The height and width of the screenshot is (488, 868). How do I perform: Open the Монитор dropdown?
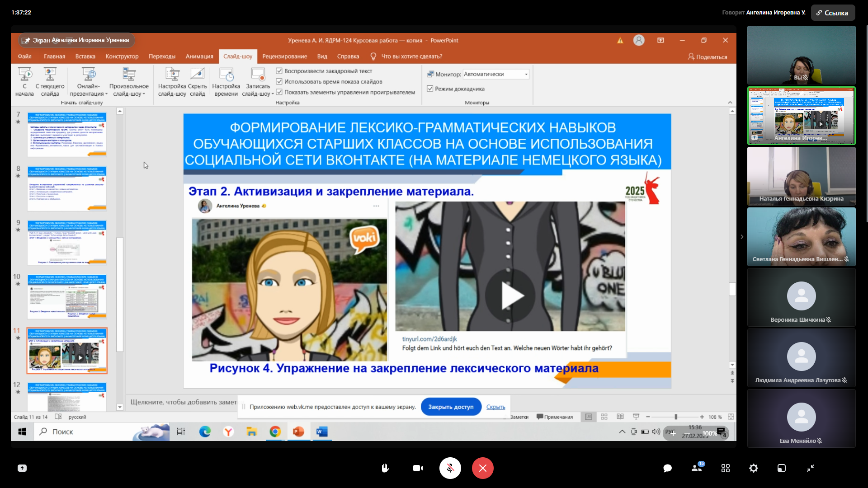[496, 74]
